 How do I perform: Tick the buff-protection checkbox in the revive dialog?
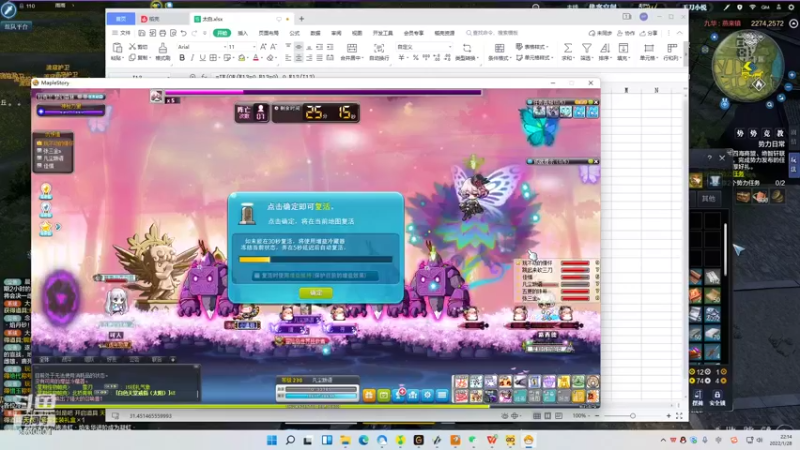pyautogui.click(x=257, y=276)
